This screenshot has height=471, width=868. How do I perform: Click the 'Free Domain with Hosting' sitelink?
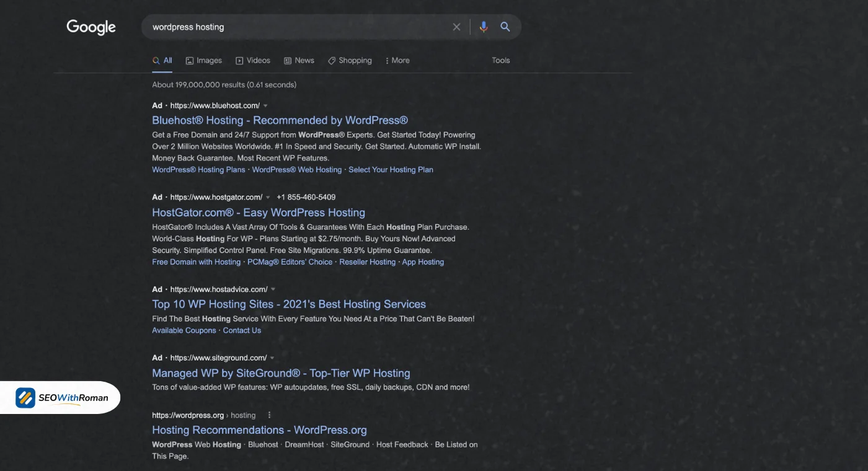coord(196,262)
